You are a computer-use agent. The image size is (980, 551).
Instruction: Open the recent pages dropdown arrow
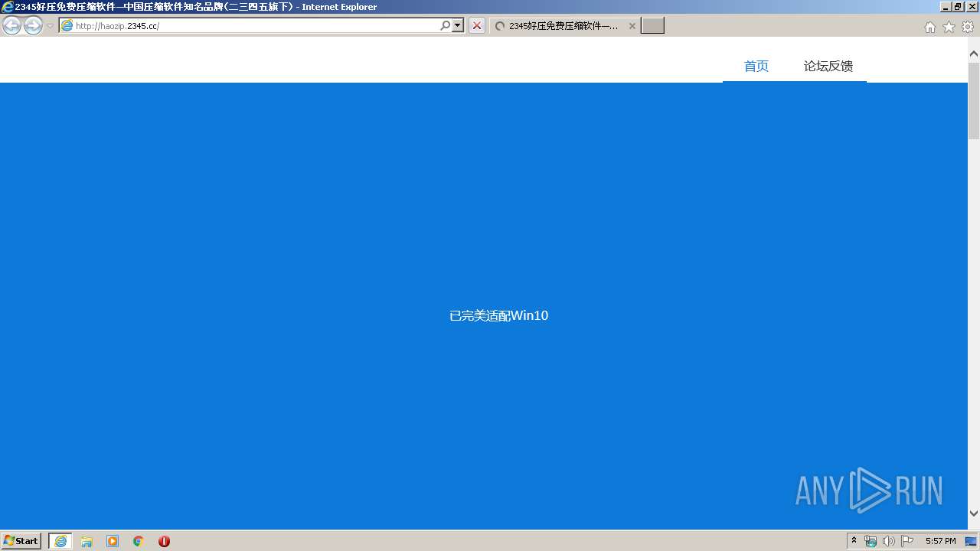[50, 26]
